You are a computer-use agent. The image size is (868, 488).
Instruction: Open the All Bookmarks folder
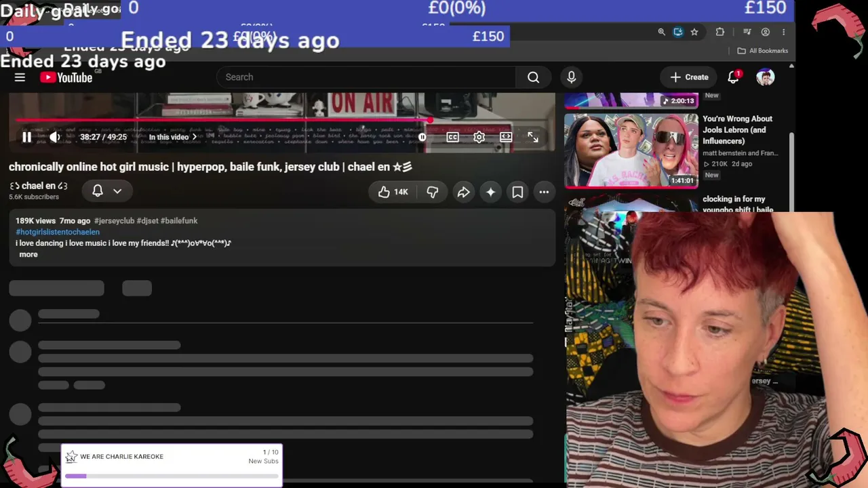click(762, 51)
